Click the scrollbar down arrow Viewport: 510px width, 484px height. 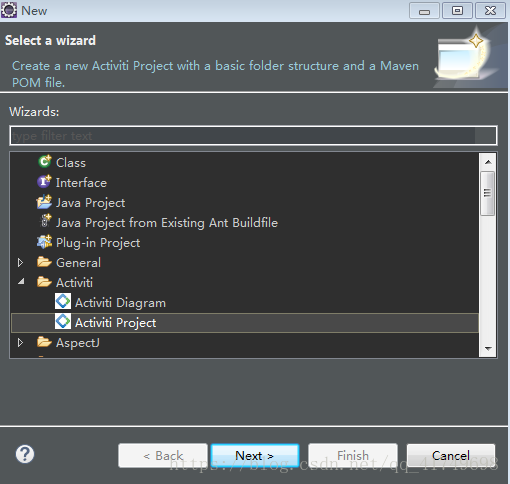488,349
